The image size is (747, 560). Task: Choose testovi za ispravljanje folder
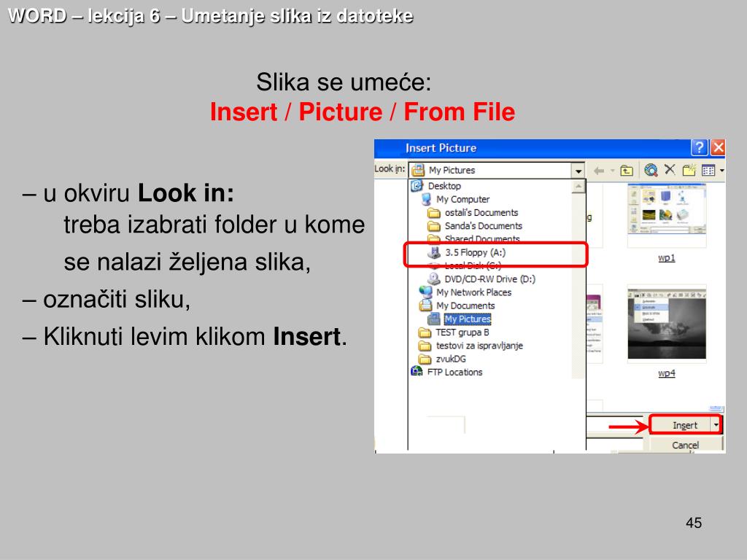pos(479,346)
